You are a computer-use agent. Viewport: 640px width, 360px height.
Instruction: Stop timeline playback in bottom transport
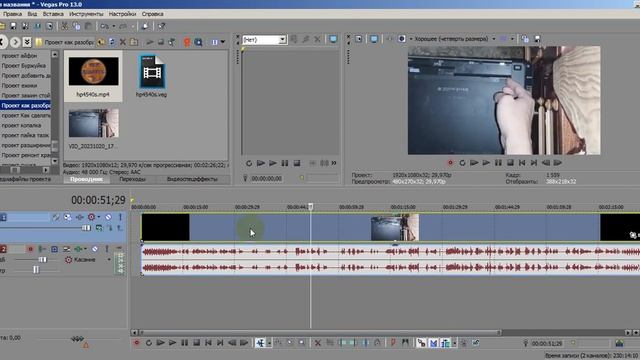coord(196,343)
